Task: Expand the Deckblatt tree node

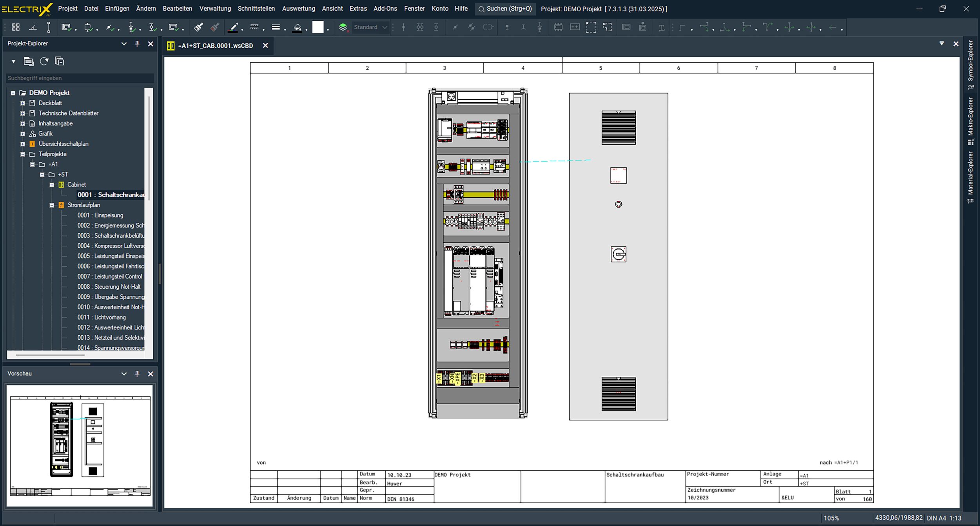Action: 23,103
